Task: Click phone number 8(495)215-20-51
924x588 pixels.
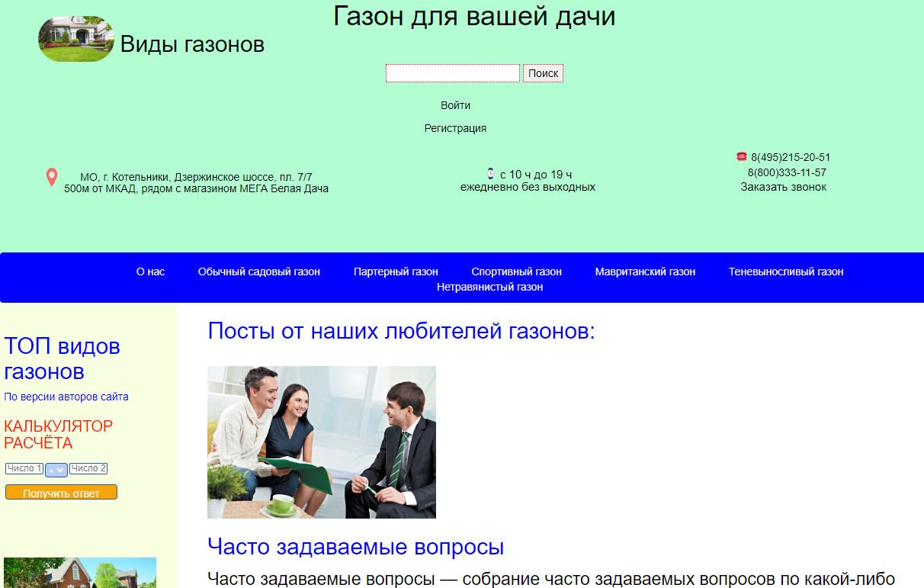Action: tap(791, 157)
